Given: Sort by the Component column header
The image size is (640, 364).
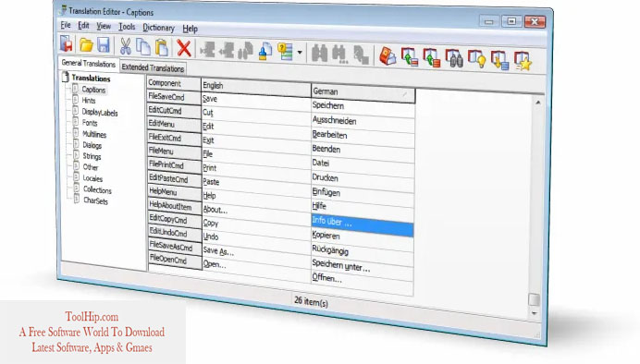Looking at the screenshot, I should click(x=174, y=83).
